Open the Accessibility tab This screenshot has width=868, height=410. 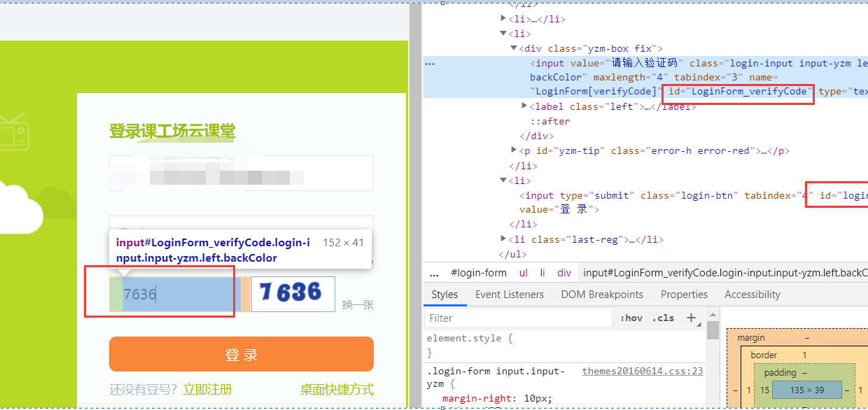pyautogui.click(x=752, y=295)
